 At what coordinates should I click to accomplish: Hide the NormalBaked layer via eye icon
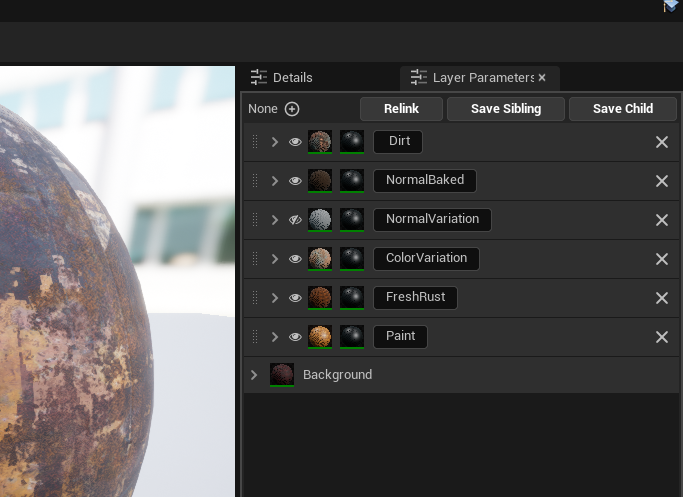[295, 181]
